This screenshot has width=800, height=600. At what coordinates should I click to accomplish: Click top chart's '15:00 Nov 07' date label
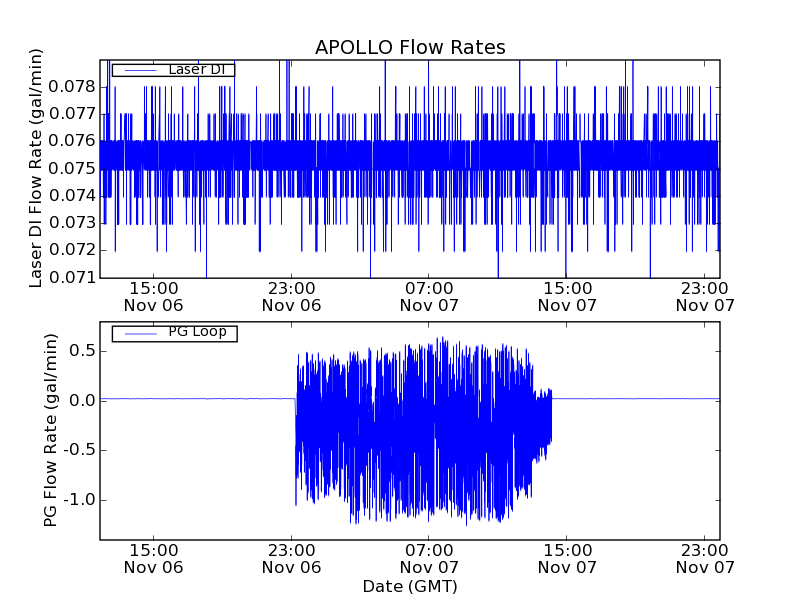(567, 297)
